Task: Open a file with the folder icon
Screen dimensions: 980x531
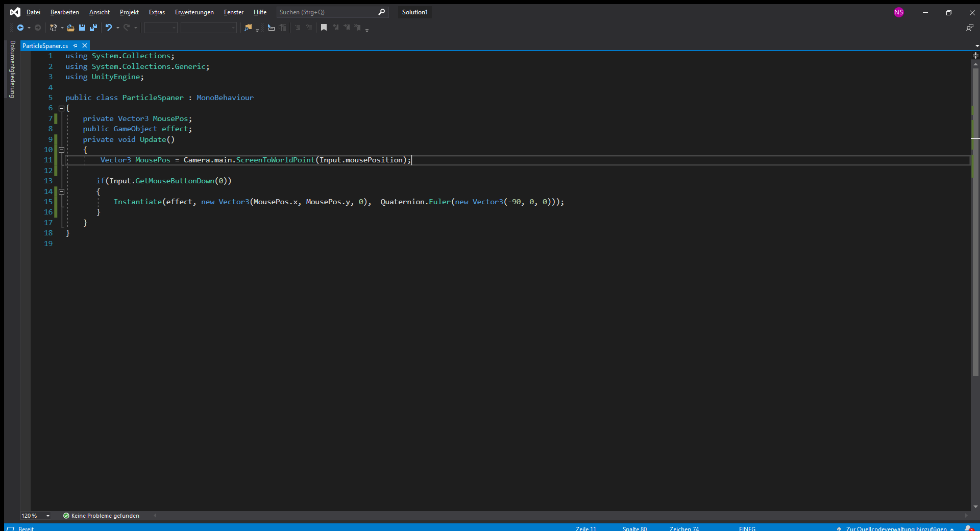Action: tap(70, 28)
